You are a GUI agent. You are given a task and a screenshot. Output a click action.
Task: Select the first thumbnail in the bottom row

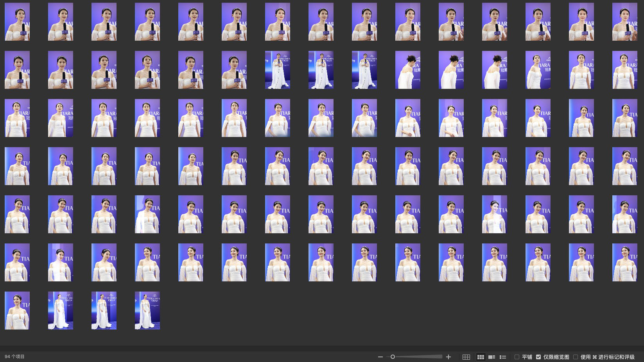coord(17,310)
